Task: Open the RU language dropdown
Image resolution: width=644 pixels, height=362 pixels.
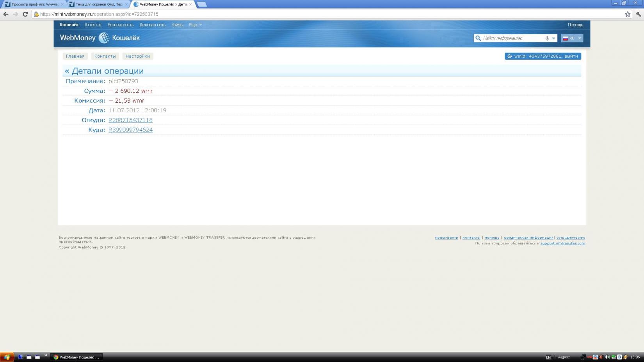Action: pyautogui.click(x=572, y=38)
